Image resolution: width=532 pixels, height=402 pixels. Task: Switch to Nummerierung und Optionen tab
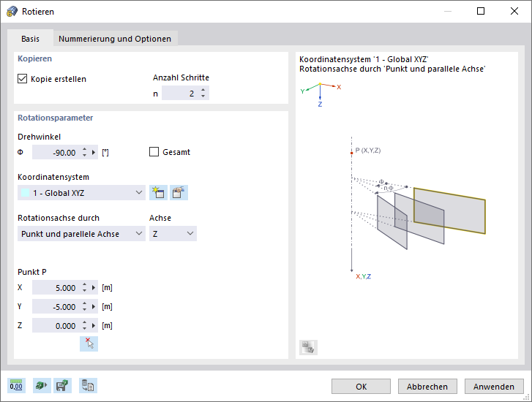tap(115, 39)
